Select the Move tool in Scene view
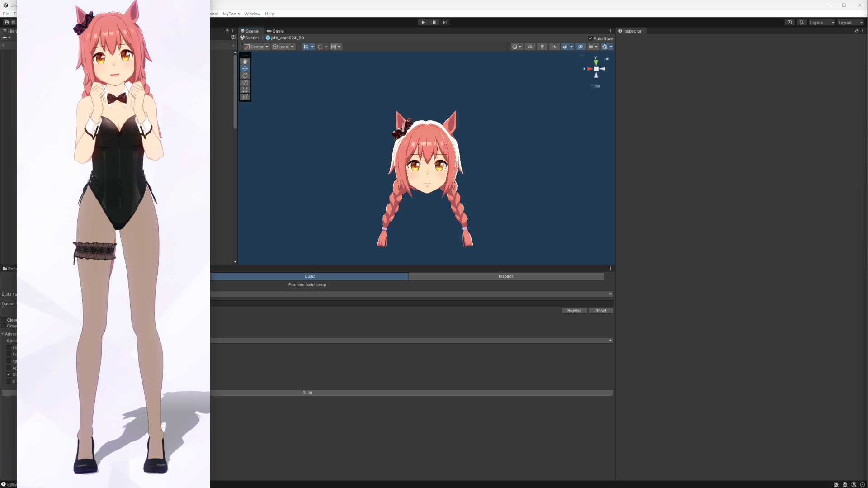Screen dimensions: 868x488 pos(245,68)
